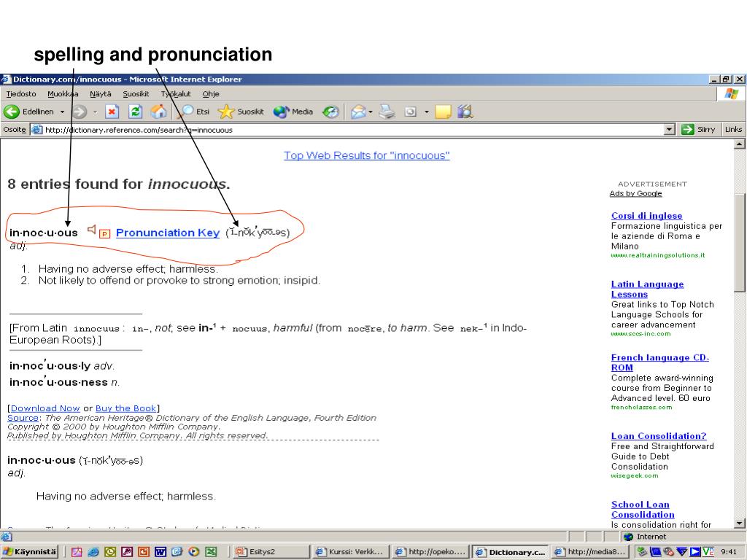Click the mail envelope toolbar icon
The height and width of the screenshot is (560, 747).
pos(358,112)
